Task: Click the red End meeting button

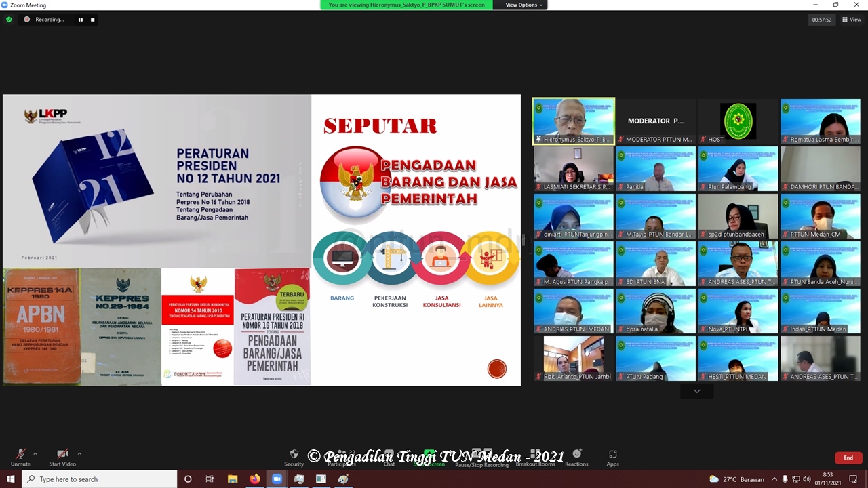Action: [x=848, y=457]
